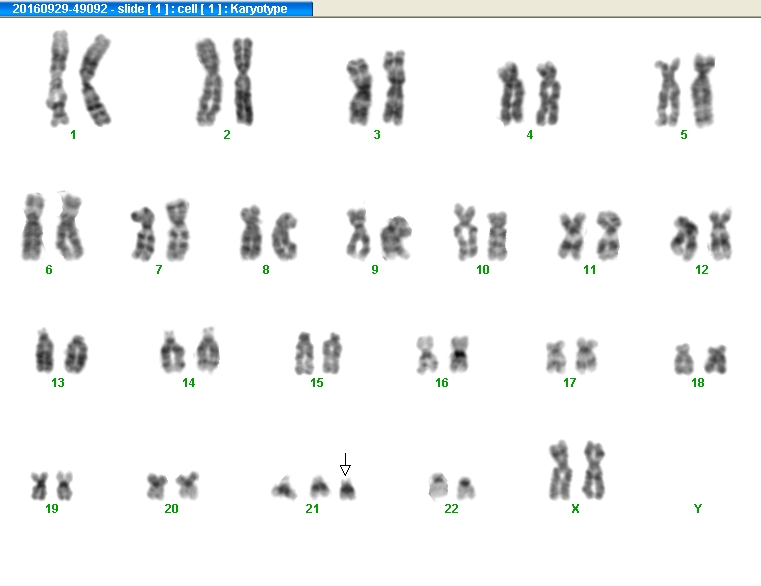Click the X chromosome pair image
Viewport: 761px width, 586px height.
coord(577,470)
